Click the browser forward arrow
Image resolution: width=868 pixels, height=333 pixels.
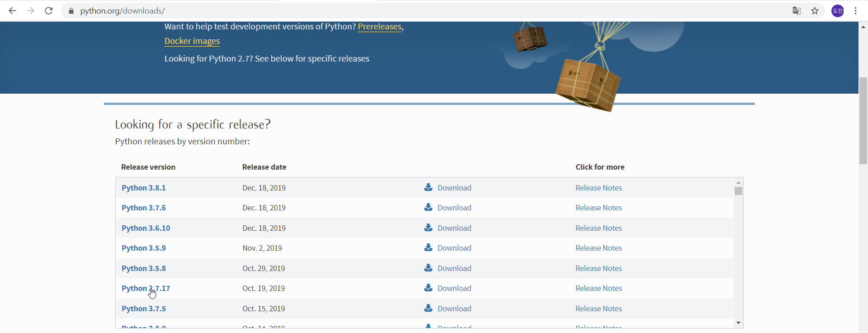tap(30, 11)
